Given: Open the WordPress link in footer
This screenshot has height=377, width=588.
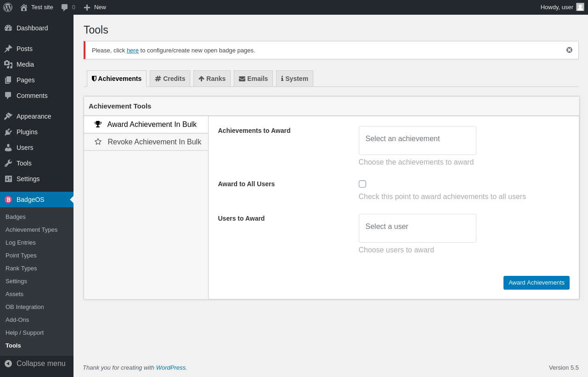Looking at the screenshot, I should click(170, 368).
